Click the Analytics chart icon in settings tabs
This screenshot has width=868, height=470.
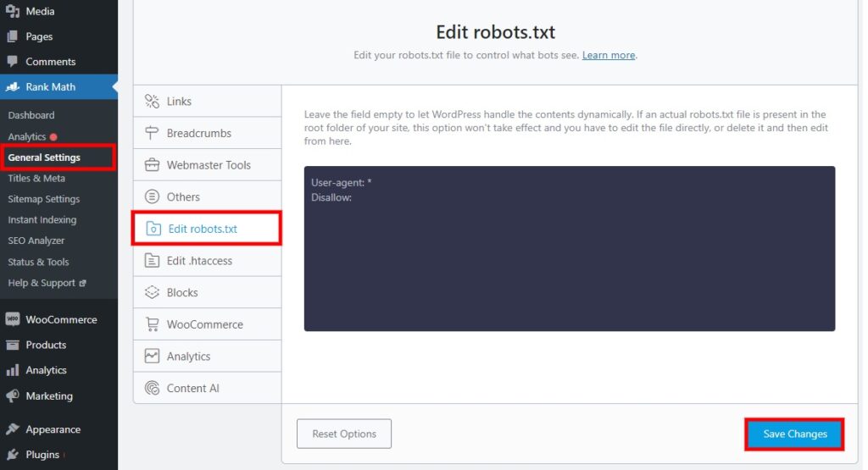pyautogui.click(x=152, y=356)
